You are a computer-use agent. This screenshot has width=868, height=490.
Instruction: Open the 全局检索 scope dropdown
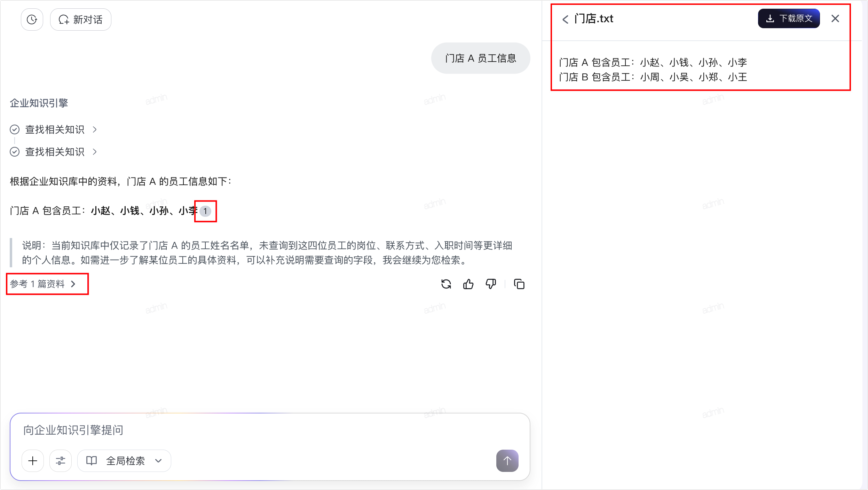pos(124,461)
